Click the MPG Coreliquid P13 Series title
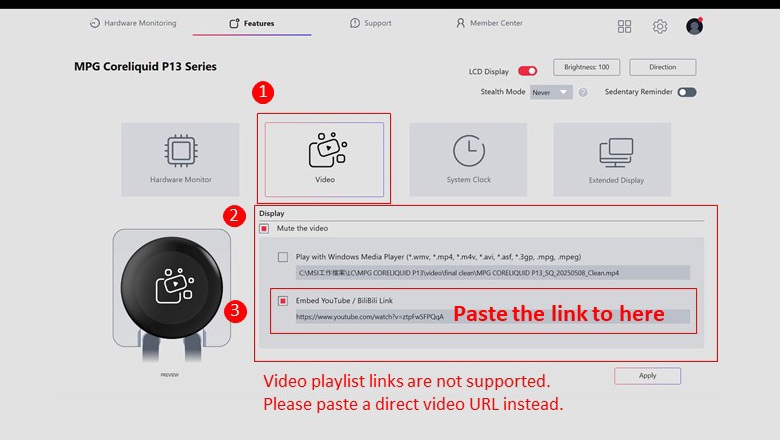 click(x=145, y=67)
